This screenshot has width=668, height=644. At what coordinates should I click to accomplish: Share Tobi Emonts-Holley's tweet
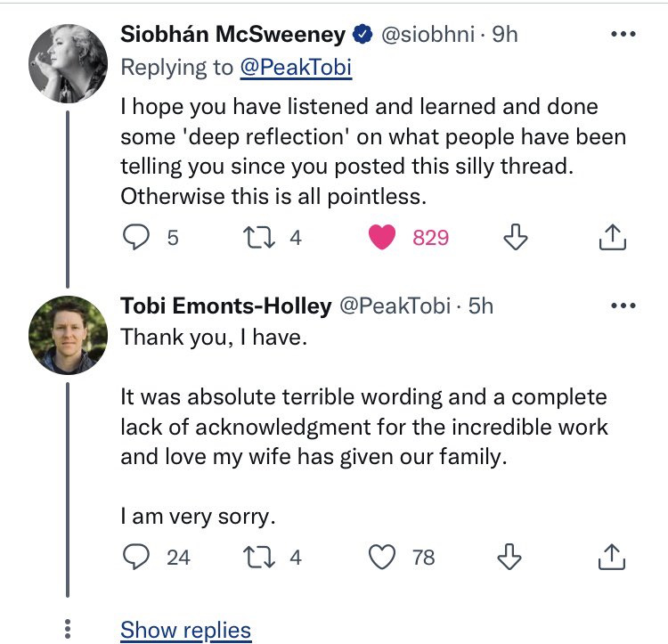coord(612,557)
